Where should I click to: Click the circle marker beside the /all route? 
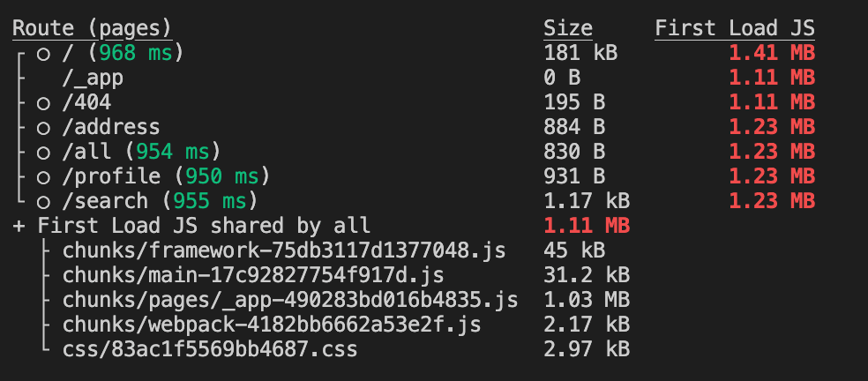pos(43,153)
